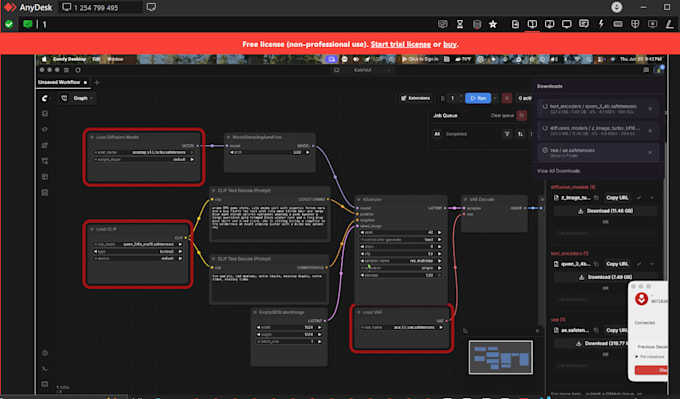Click the positive CLIP Text Encode prompt text
680x399 pixels.
tap(269, 217)
